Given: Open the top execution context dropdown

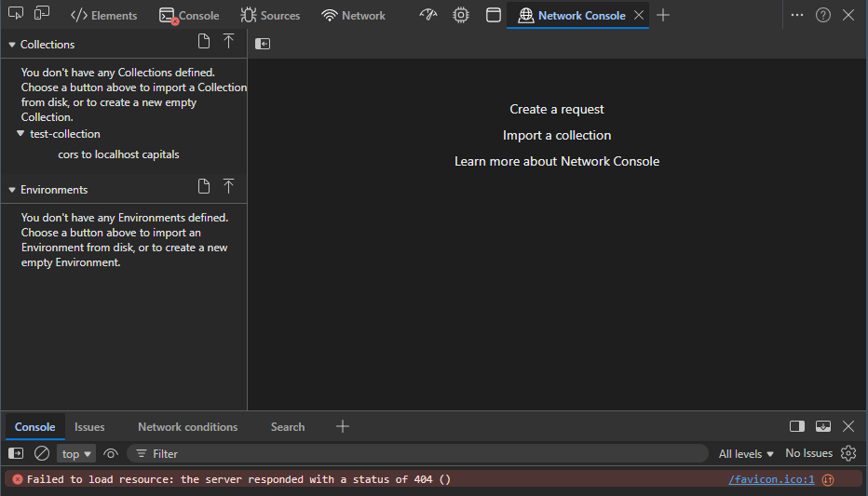Looking at the screenshot, I should pyautogui.click(x=76, y=454).
